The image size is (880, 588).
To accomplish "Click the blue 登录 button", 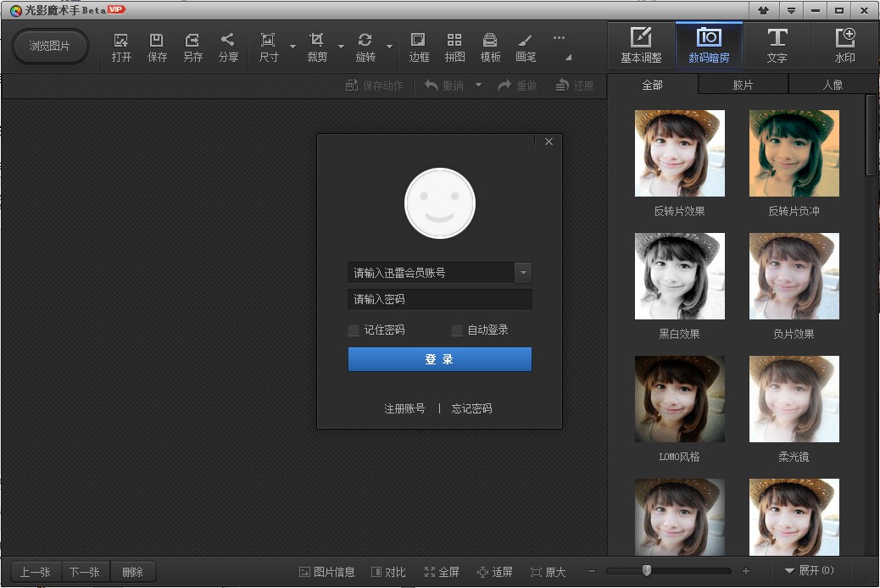I will point(439,359).
